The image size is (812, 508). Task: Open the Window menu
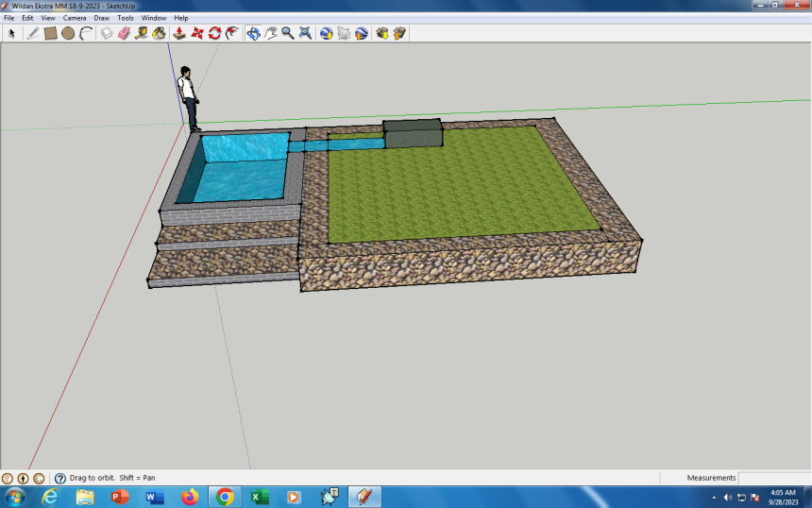click(x=153, y=18)
